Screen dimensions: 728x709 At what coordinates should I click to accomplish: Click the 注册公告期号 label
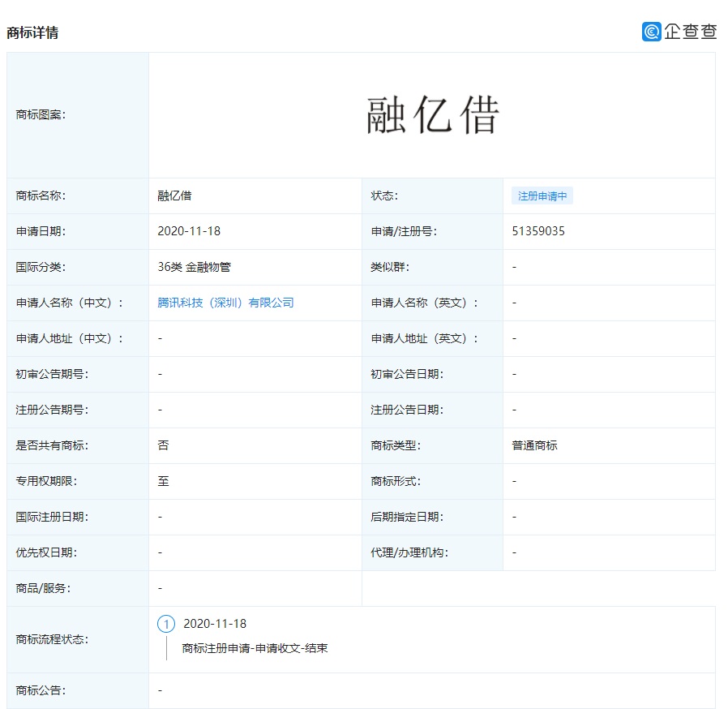tap(52, 410)
